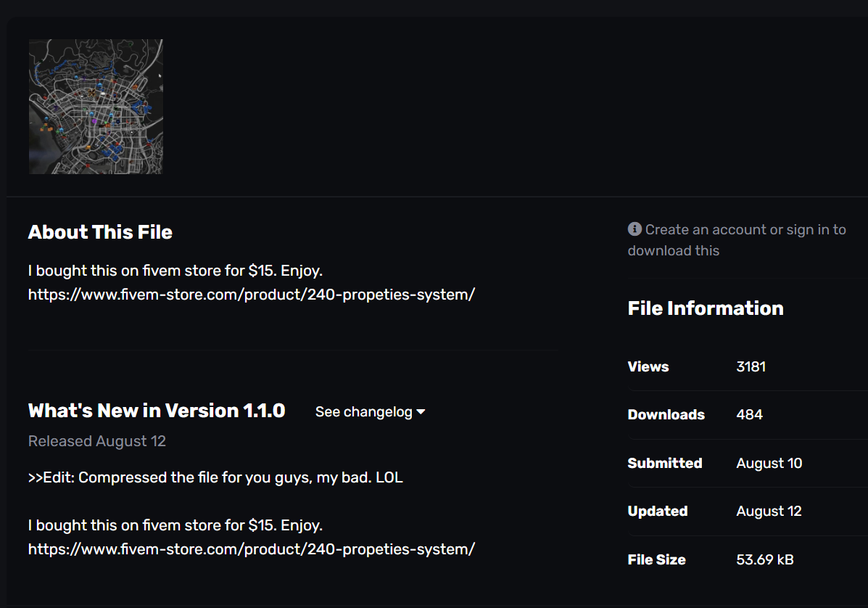Screen dimensions: 868x608
Task: Click the Create an account or sign in message
Action: [737, 239]
